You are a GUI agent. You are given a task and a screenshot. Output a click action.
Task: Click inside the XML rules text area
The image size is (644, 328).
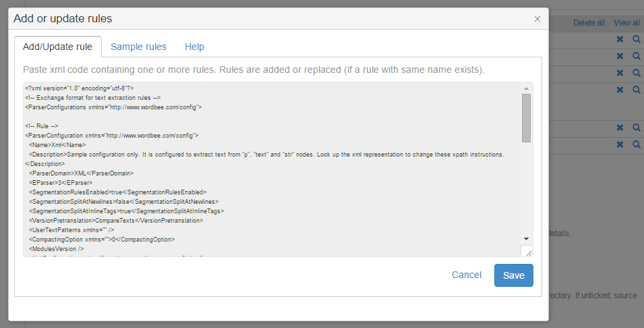point(270,169)
